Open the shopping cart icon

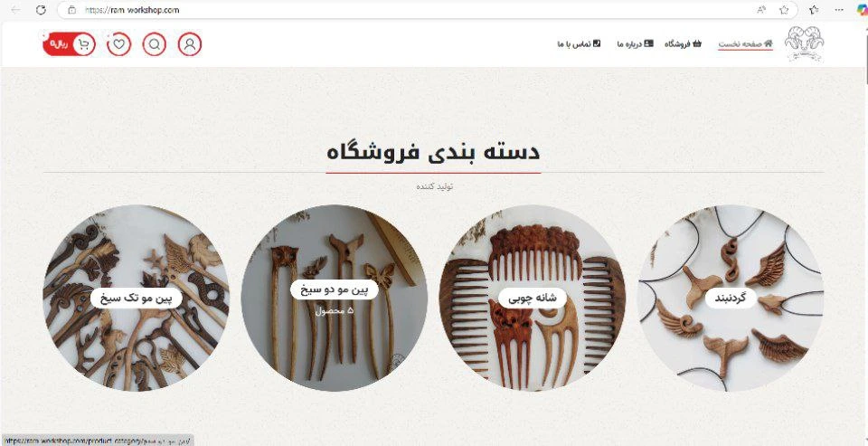click(x=83, y=44)
